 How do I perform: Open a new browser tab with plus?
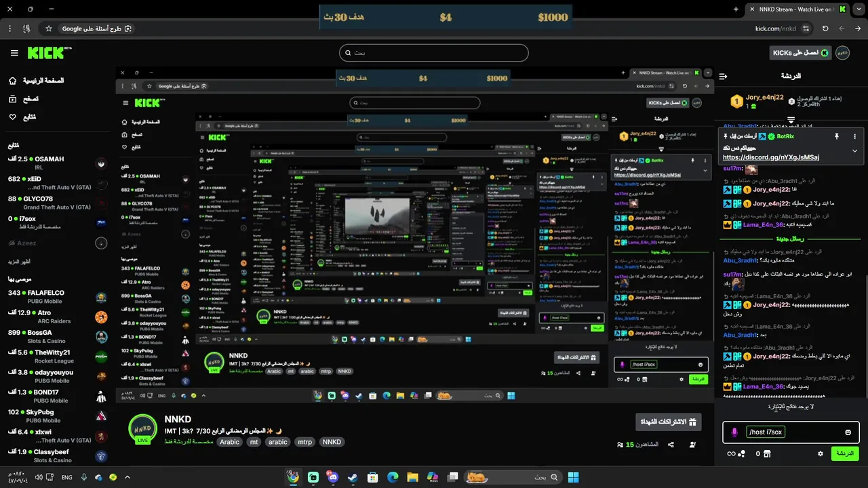click(x=736, y=9)
